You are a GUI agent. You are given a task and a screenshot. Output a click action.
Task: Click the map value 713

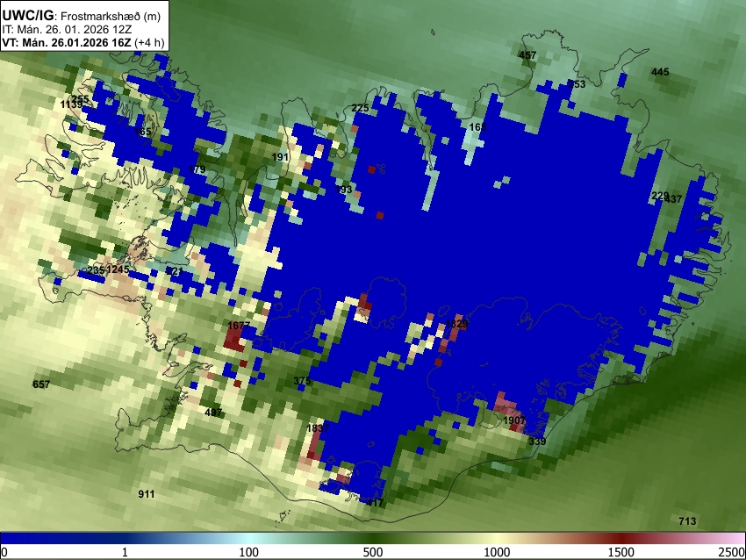687,521
